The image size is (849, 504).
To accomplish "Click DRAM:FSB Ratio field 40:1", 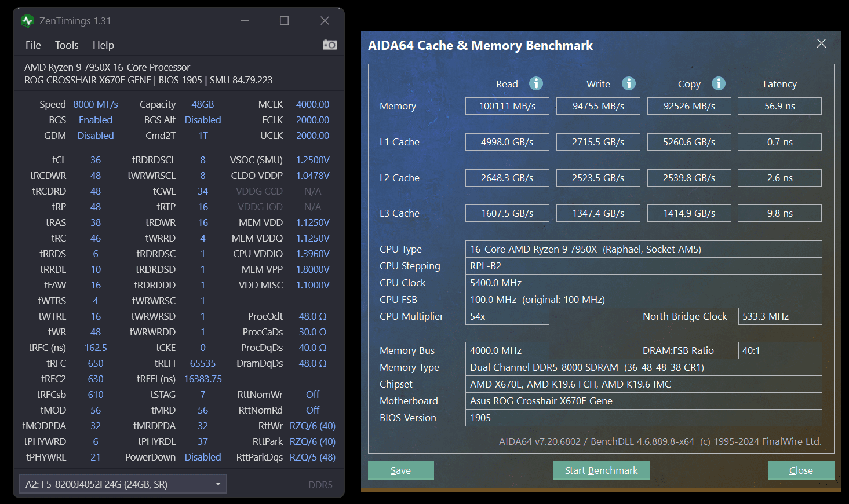I will [x=779, y=350].
